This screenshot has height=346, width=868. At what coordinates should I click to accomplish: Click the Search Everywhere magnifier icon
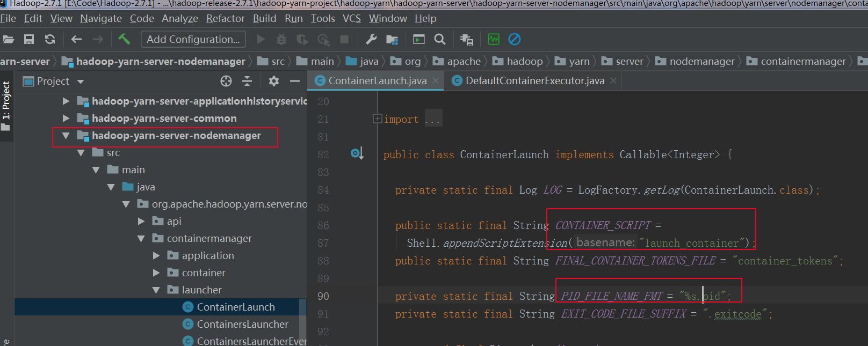point(439,39)
